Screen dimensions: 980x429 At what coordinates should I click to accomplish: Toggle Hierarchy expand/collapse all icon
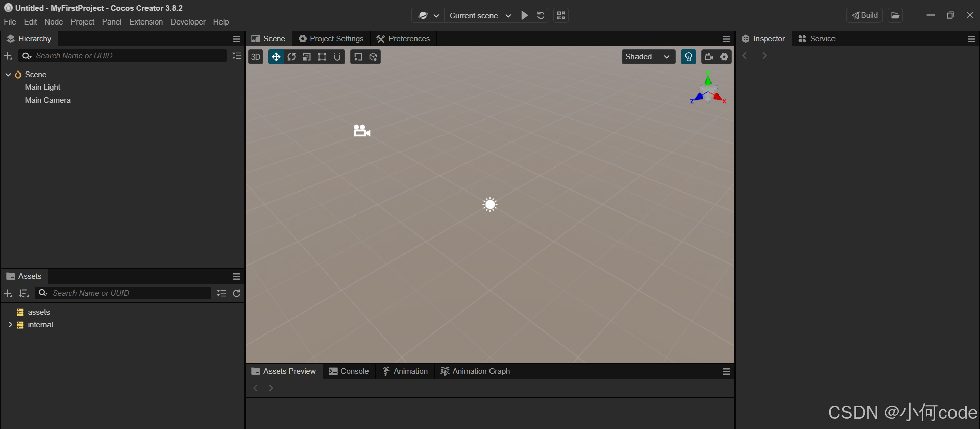237,56
